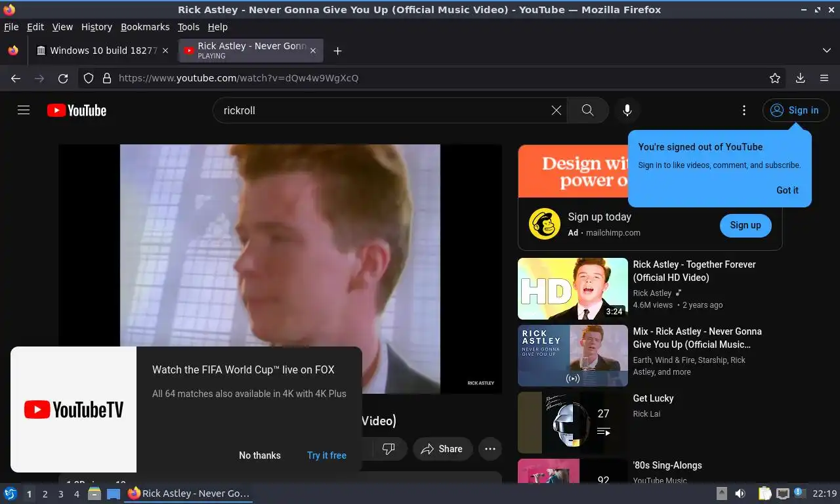Switch to Windows 10 build 18277 tab
The width and height of the screenshot is (840, 504).
pos(104,51)
